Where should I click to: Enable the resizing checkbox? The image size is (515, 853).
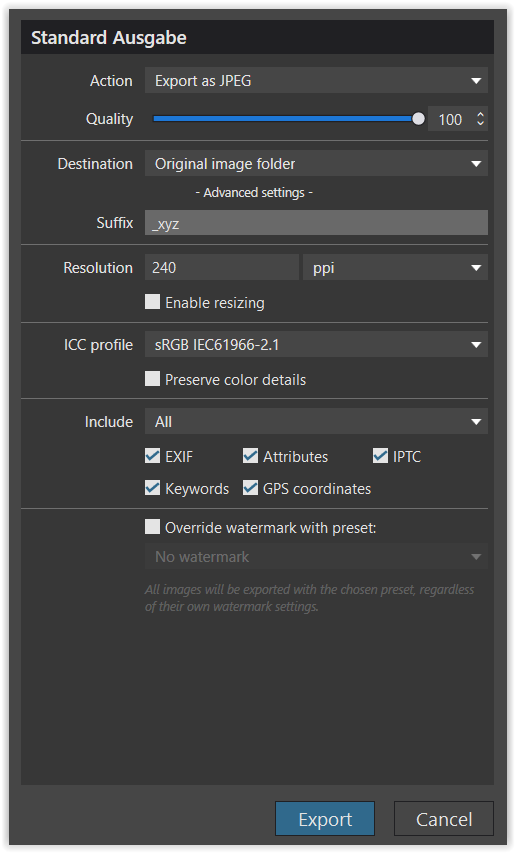coord(152,302)
